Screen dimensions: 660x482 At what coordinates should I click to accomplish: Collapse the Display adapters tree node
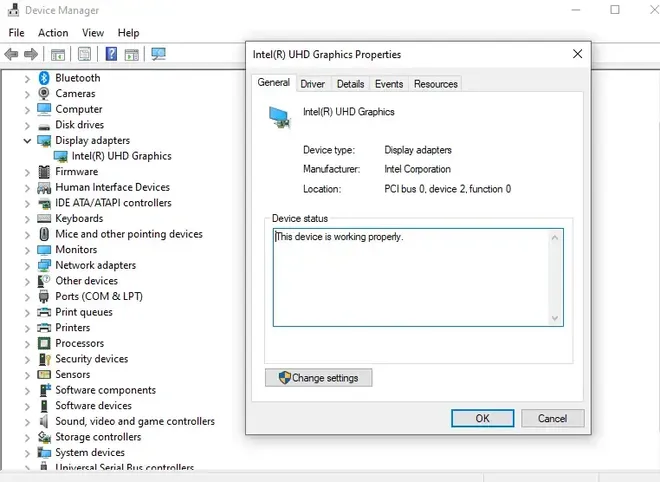[27, 141]
